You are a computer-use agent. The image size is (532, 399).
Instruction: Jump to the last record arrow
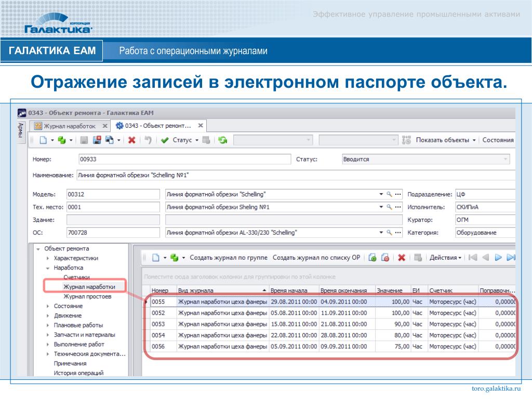point(511,258)
